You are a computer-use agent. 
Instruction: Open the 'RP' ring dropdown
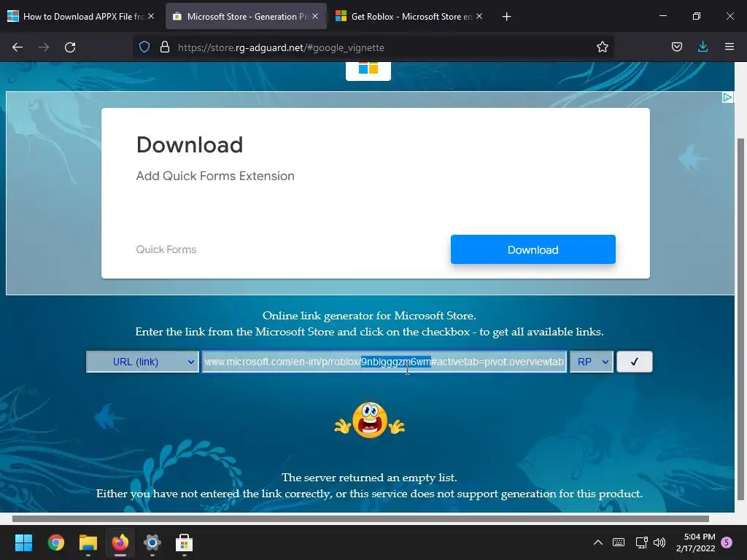pos(591,362)
